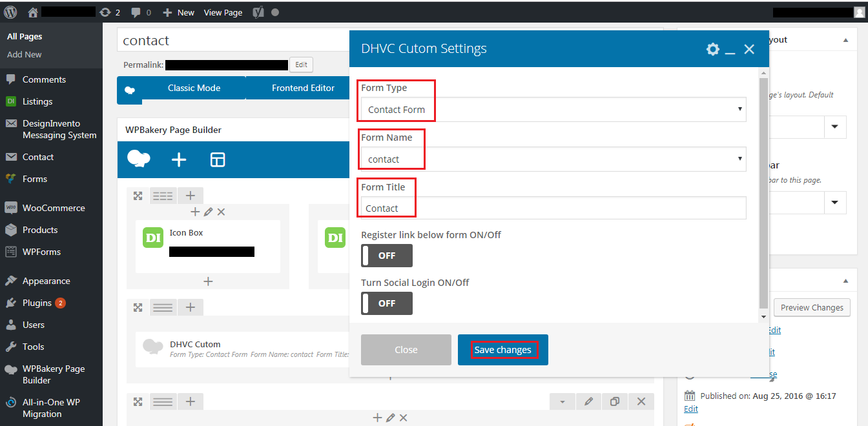
Task: Click Save changes in the settings dialog
Action: [x=503, y=350]
